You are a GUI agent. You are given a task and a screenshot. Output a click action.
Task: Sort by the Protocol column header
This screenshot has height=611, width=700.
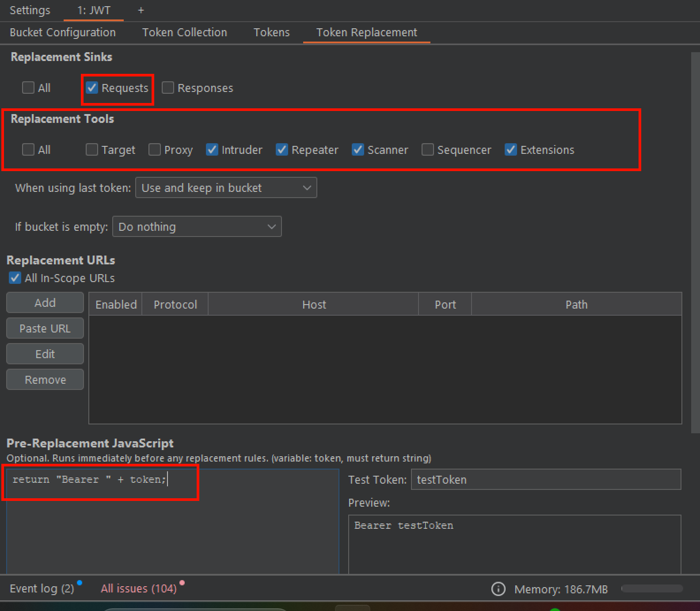click(175, 304)
